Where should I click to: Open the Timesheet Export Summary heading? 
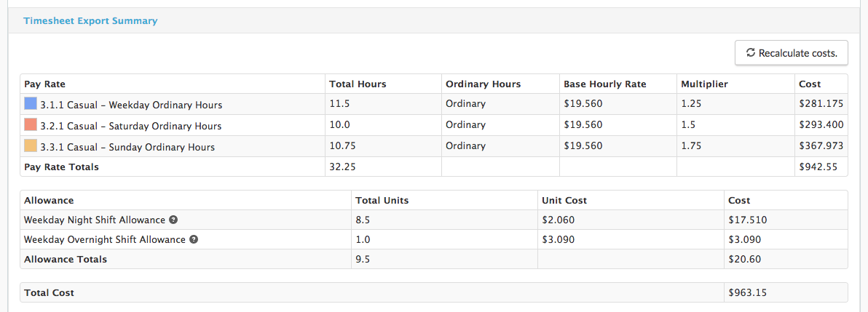point(90,21)
